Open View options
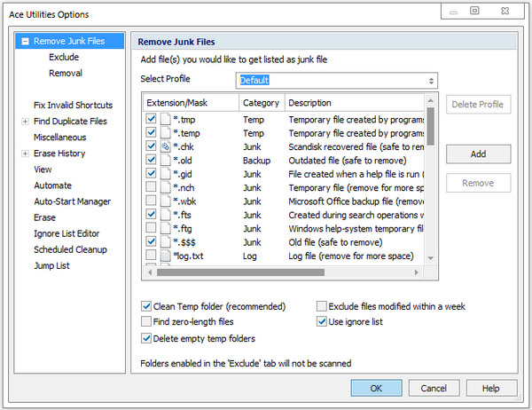 click(43, 170)
